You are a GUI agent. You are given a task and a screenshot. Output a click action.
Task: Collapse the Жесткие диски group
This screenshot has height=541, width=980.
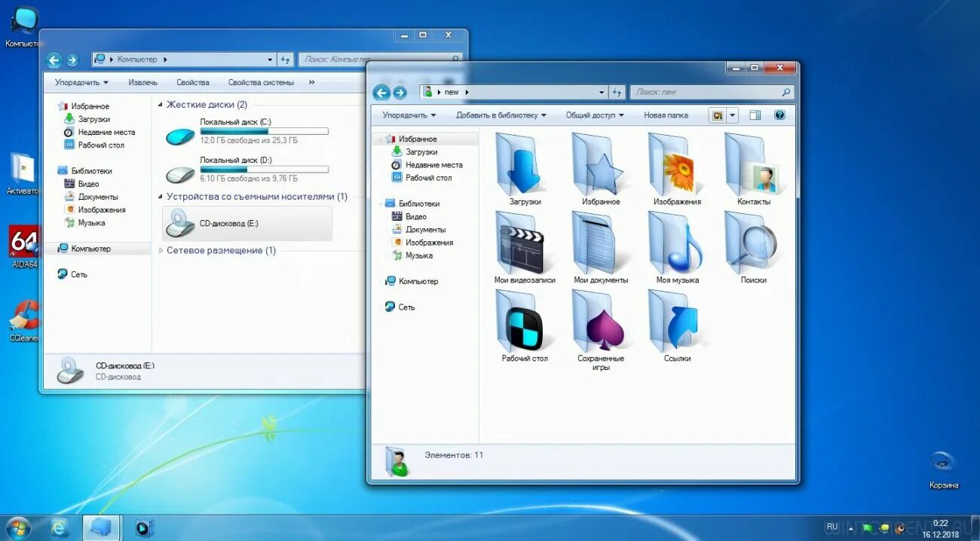pyautogui.click(x=161, y=105)
